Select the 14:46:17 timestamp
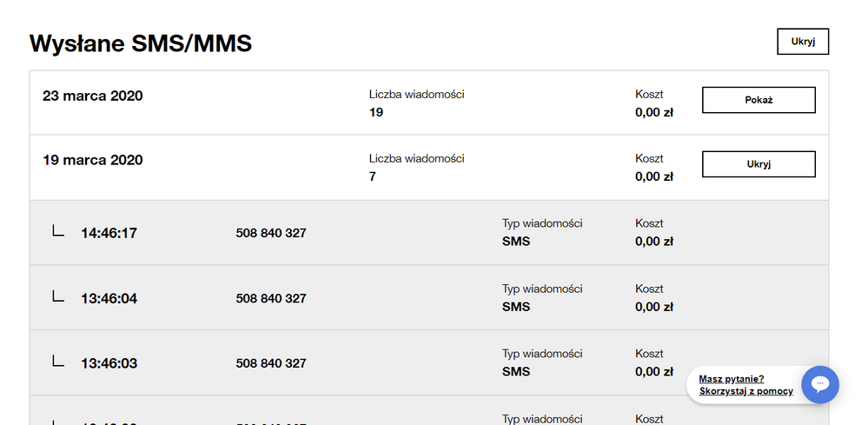Viewport: 868px width, 425px height. click(x=109, y=233)
